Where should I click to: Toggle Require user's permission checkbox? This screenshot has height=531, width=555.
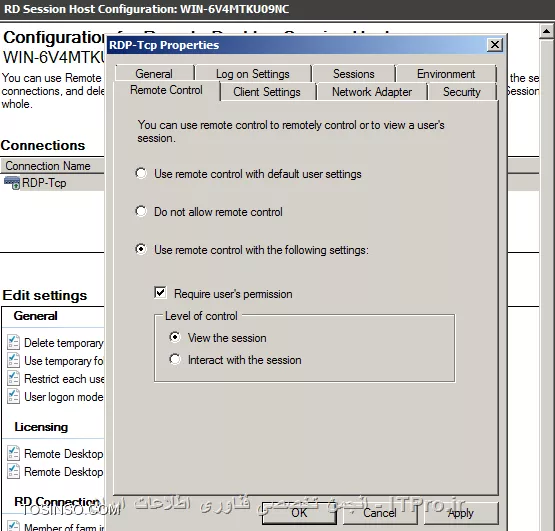coord(160,293)
